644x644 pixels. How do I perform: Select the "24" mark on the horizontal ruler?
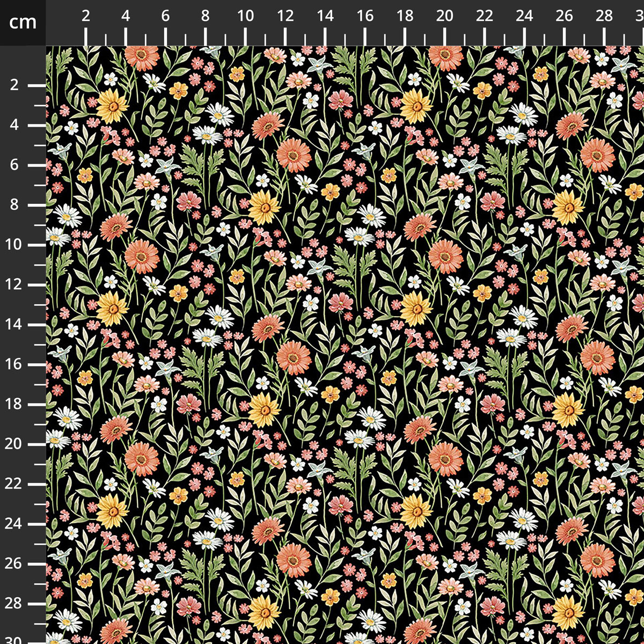tap(524, 16)
